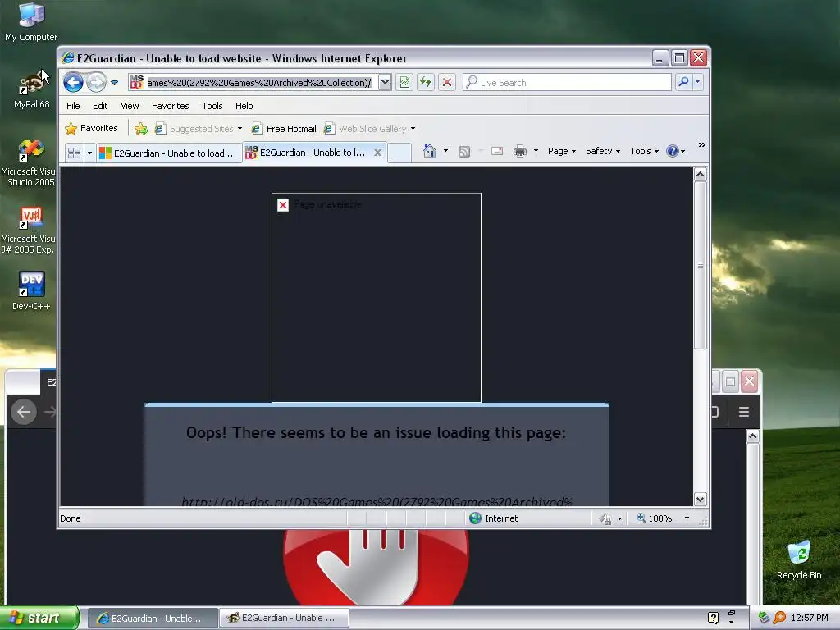Click the blue Help question icon
This screenshot has height=630, width=840.
673,151
